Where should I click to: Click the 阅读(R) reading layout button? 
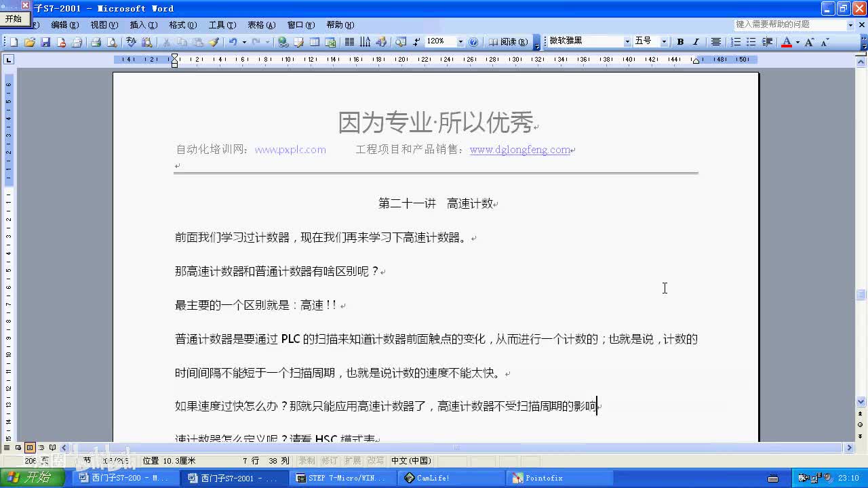pos(509,42)
